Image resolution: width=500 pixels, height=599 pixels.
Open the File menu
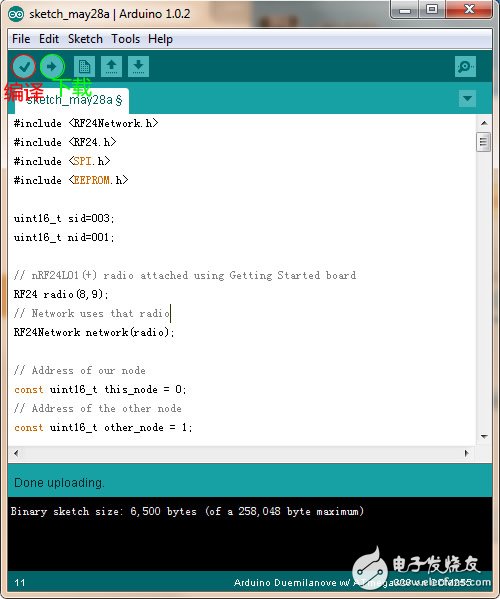point(21,39)
